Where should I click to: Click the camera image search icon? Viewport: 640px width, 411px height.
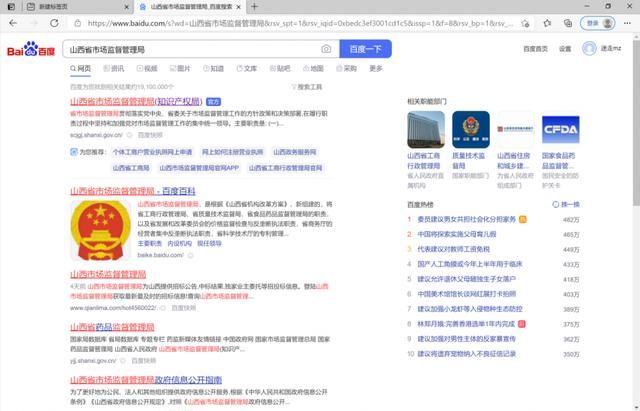[x=326, y=49]
